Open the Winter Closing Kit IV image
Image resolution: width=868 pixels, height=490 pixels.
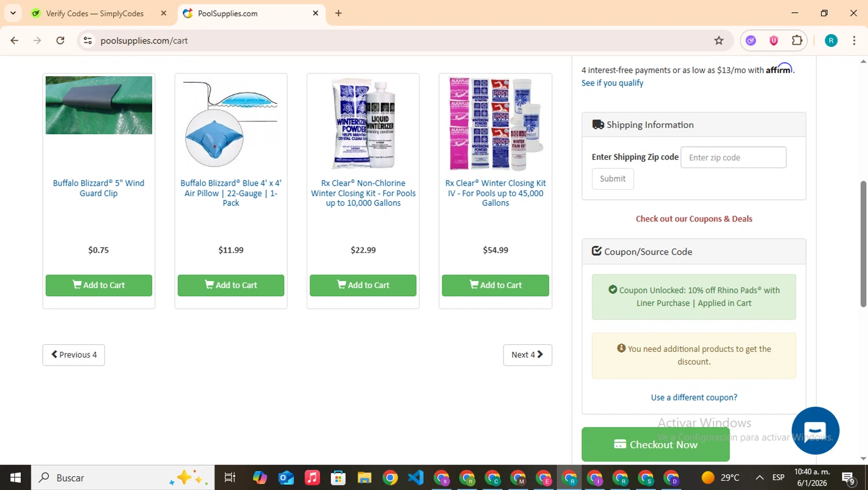click(495, 124)
